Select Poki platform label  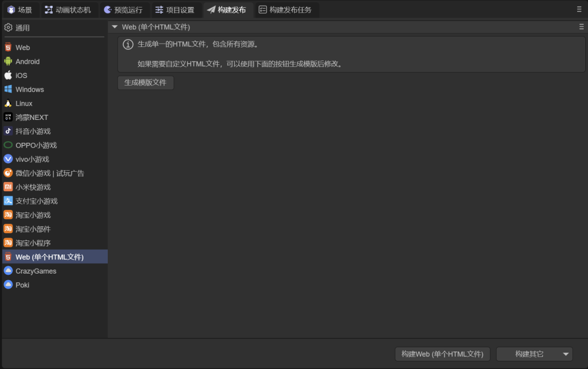point(22,285)
